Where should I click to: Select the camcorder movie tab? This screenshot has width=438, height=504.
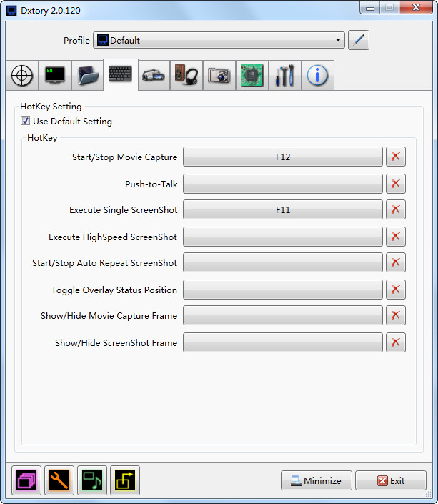(x=154, y=76)
